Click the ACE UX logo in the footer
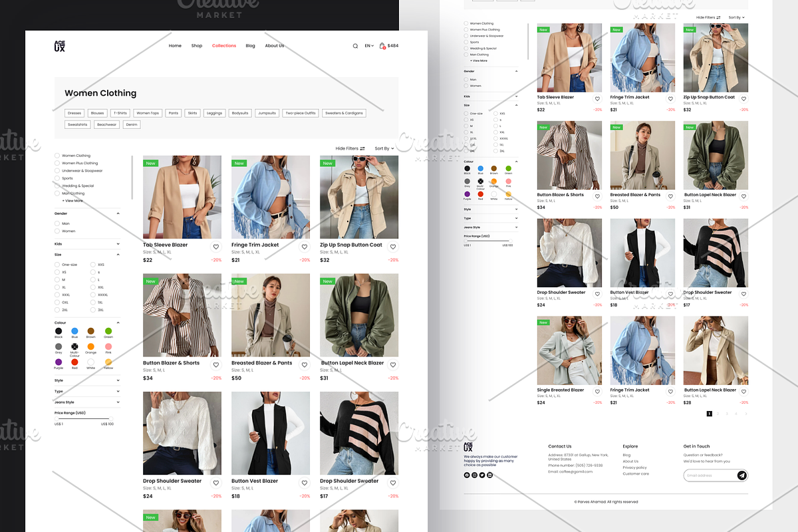Image resolution: width=798 pixels, height=532 pixels. (x=469, y=448)
